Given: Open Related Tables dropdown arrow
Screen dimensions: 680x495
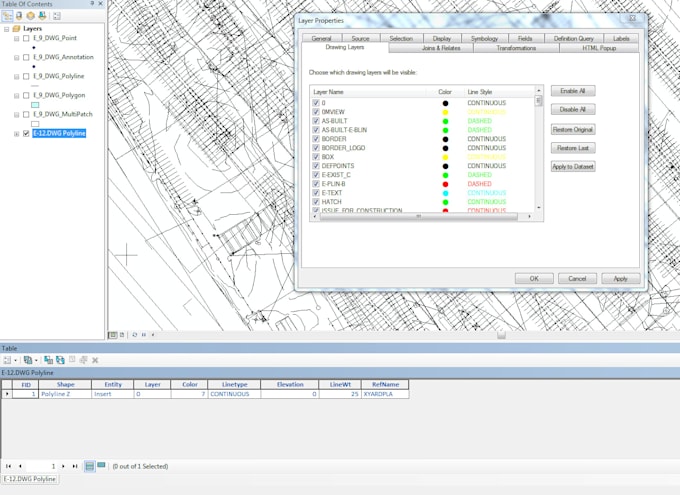Looking at the screenshot, I should click(36, 360).
